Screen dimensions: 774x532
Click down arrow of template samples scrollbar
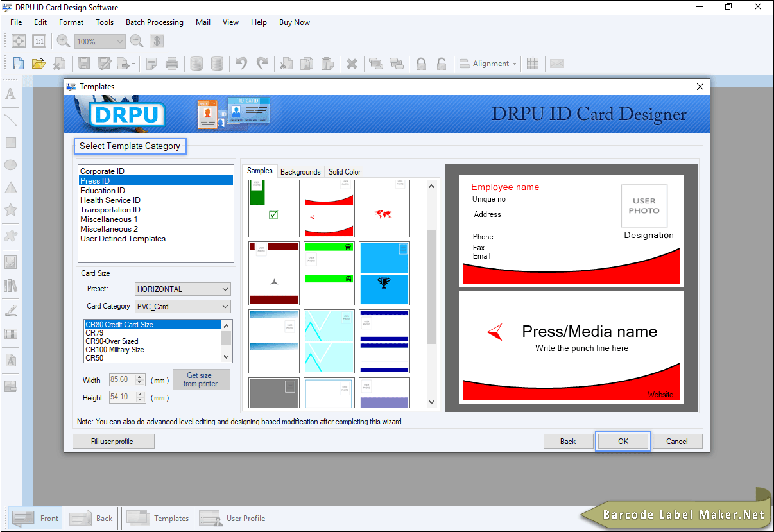point(431,402)
